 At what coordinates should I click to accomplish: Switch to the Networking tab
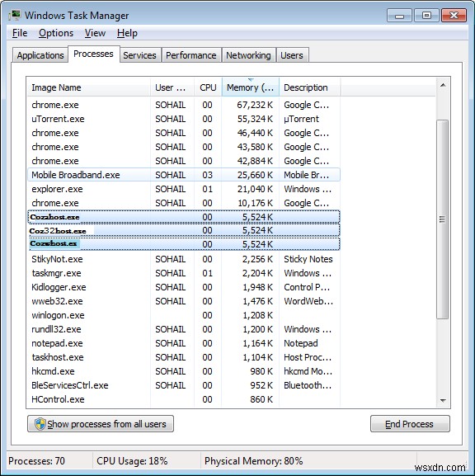[x=248, y=55]
